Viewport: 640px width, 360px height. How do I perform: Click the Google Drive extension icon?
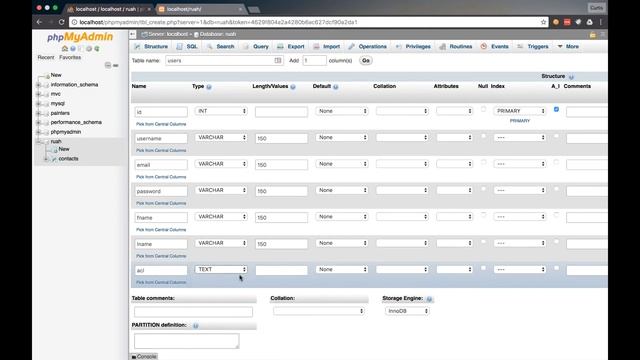pyautogui.click(x=589, y=22)
